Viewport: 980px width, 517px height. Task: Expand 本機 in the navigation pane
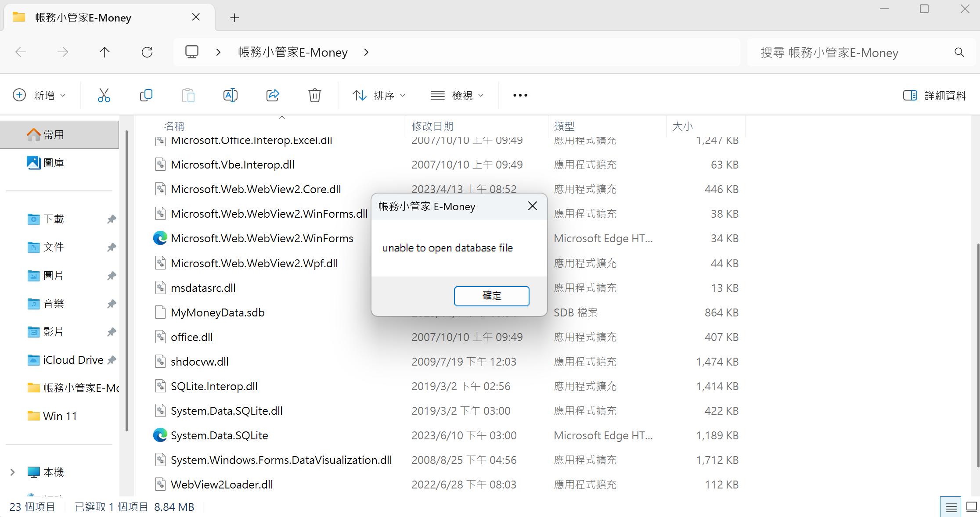[x=12, y=472]
